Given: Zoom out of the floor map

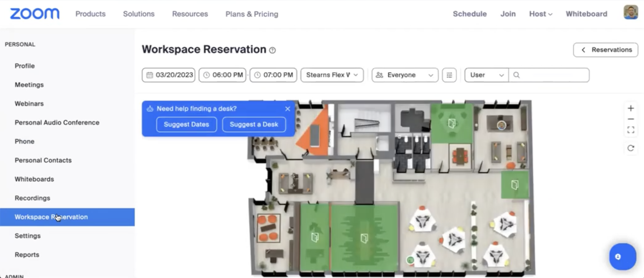Looking at the screenshot, I should pos(631,119).
